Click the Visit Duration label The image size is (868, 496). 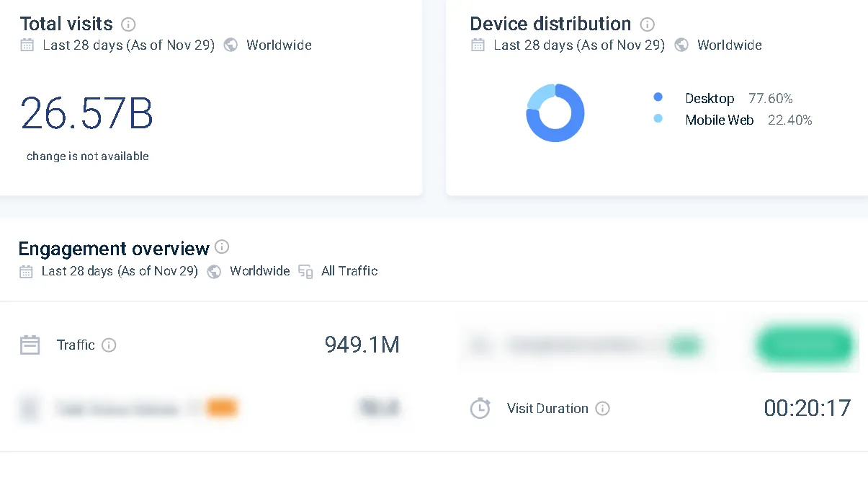click(547, 408)
